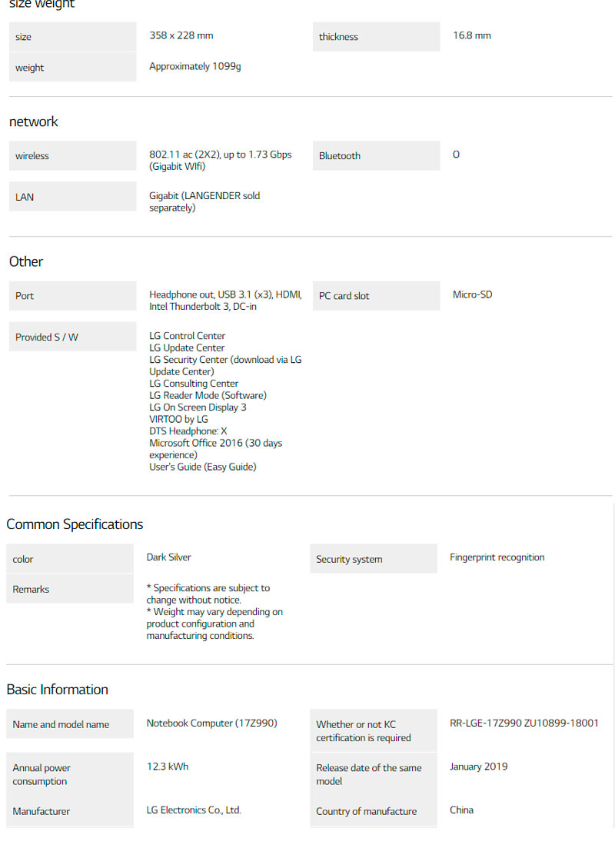615x868 pixels.
Task: Click the 'Basic Information' heading
Action: tap(58, 690)
